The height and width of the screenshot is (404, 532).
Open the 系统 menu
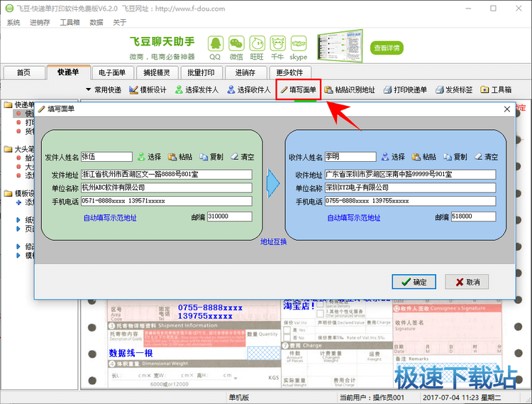(13, 23)
